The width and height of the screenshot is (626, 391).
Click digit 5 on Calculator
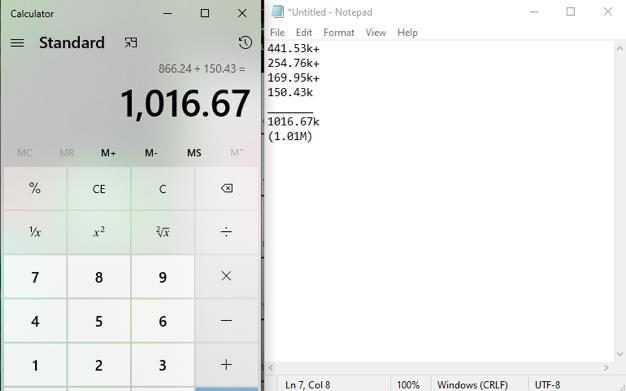(99, 321)
